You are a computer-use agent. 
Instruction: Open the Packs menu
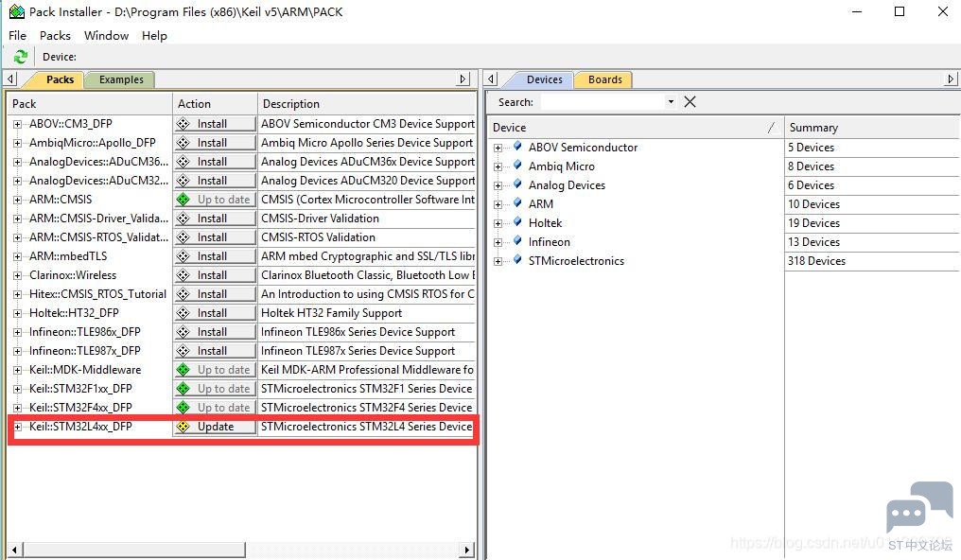(55, 36)
